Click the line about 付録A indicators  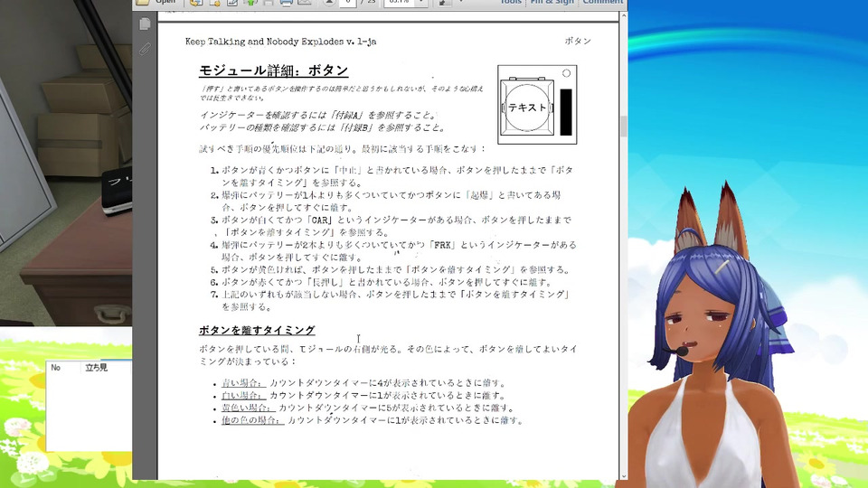click(x=319, y=115)
